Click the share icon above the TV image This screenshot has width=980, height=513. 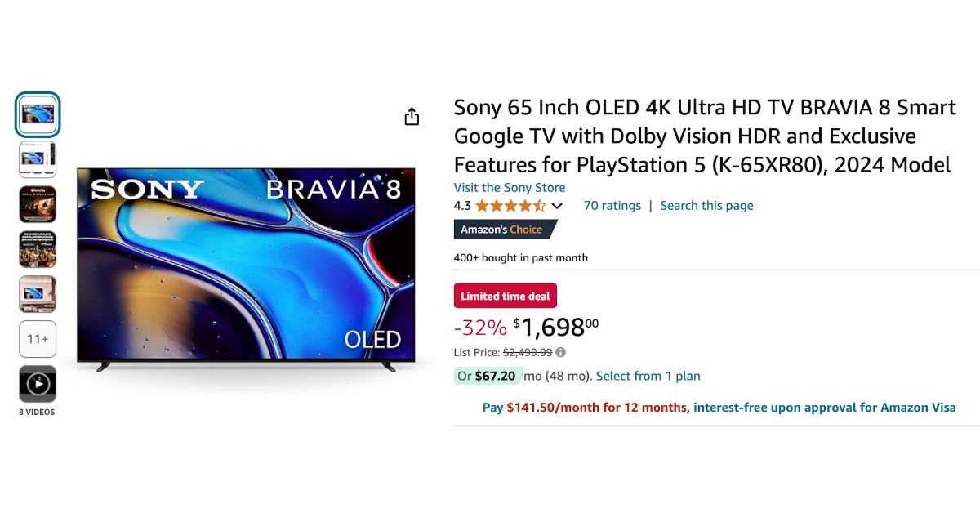point(412,117)
